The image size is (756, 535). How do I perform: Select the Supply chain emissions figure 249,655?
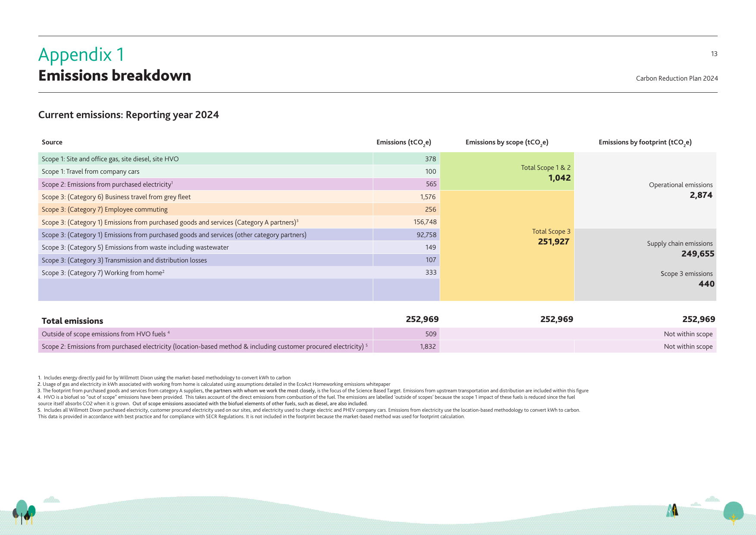coord(698,253)
